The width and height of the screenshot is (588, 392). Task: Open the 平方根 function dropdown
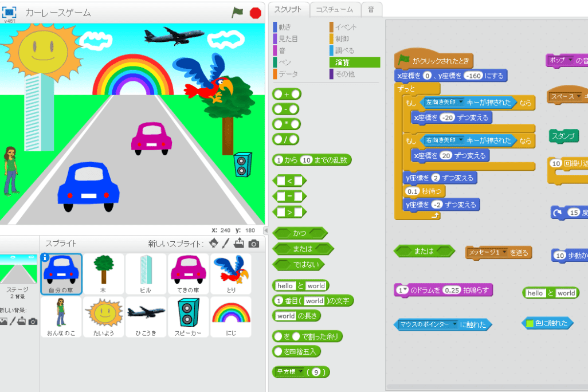[x=299, y=372]
